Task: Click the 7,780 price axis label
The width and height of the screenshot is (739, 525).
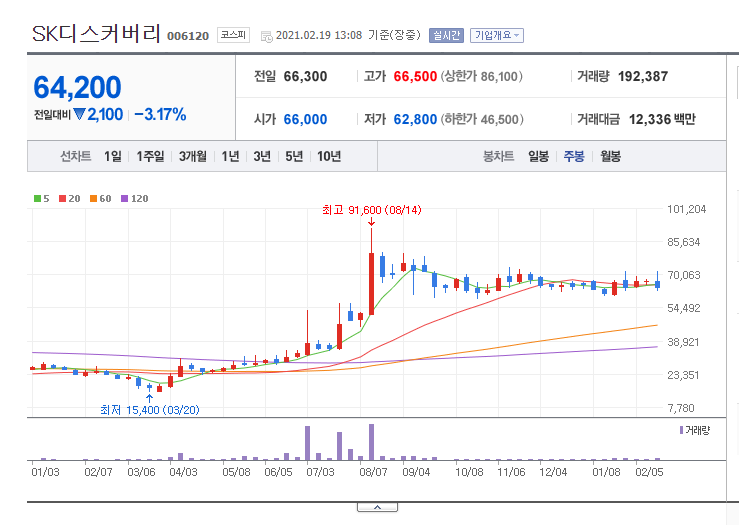Action: (x=681, y=408)
